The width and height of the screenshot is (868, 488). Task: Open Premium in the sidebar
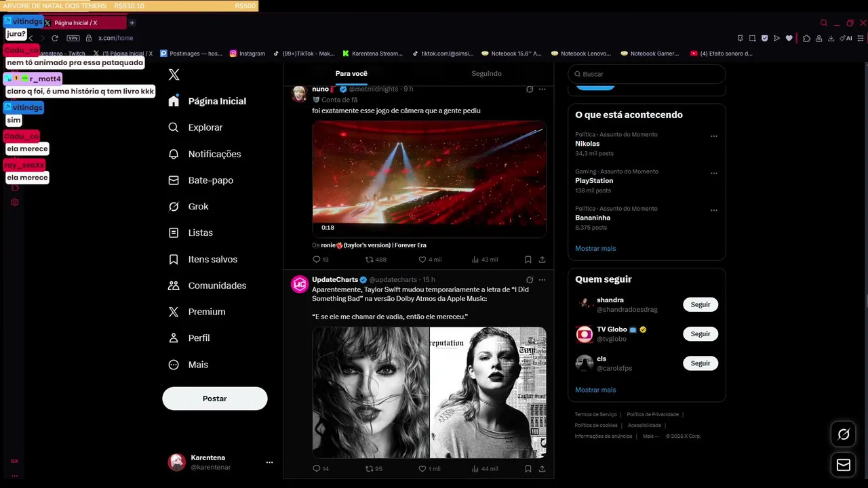(x=197, y=312)
